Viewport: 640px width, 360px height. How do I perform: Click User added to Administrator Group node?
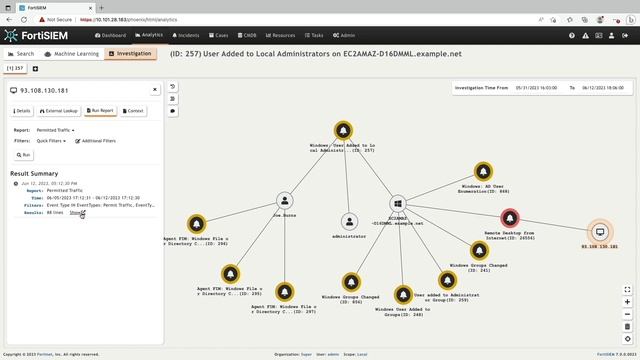(x=447, y=280)
